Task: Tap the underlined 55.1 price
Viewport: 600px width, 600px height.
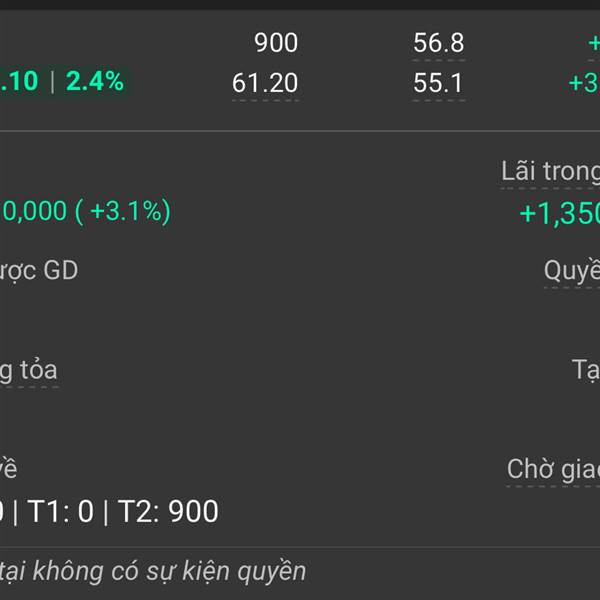Action: 438,83
